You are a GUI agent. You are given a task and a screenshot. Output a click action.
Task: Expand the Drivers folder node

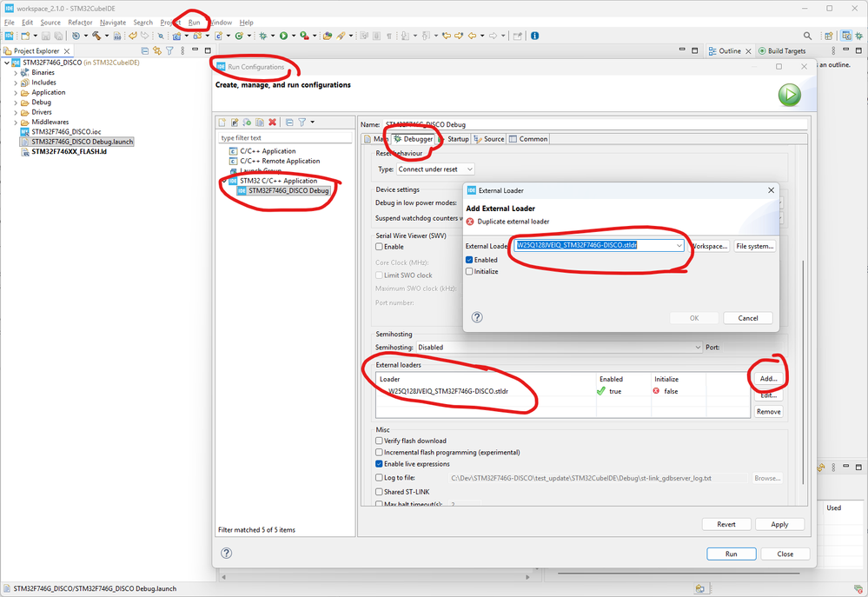click(x=16, y=112)
